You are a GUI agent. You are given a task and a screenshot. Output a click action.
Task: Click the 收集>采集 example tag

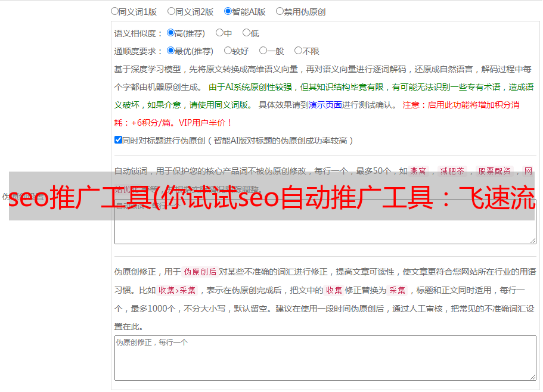point(177,290)
